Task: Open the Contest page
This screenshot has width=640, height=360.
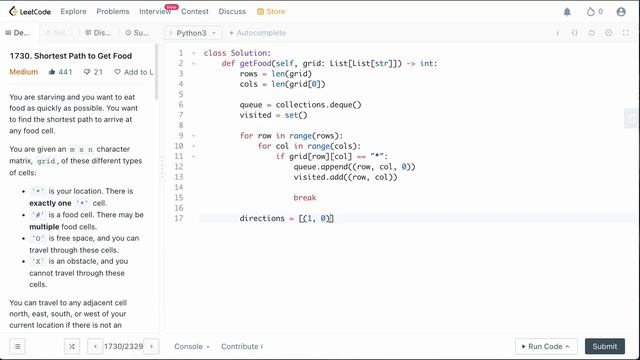Action: (195, 11)
